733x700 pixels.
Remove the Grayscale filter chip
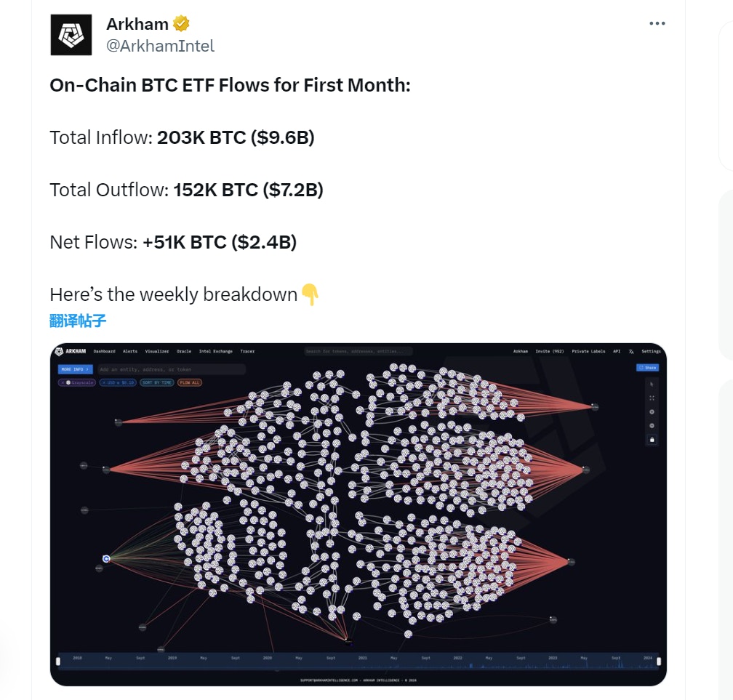[63, 382]
